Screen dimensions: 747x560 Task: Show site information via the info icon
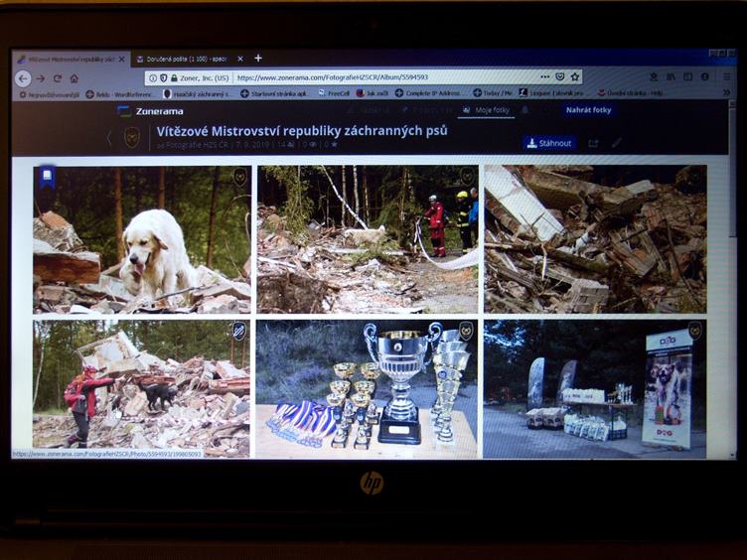click(x=152, y=77)
